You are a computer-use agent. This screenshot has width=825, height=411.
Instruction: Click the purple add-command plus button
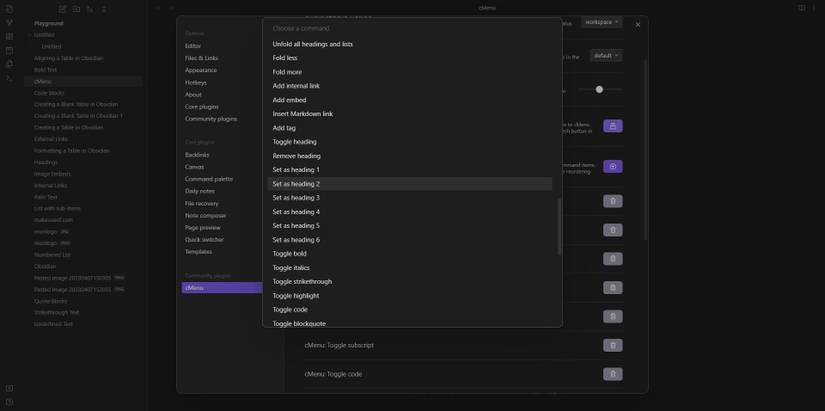[612, 166]
